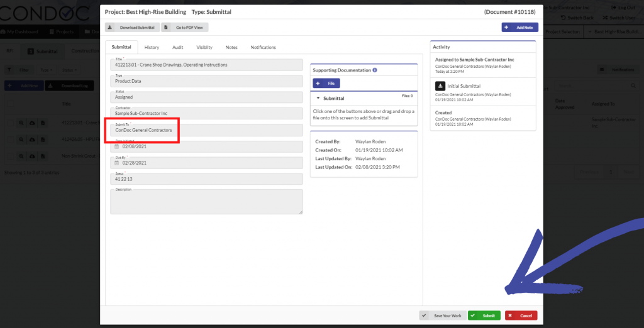This screenshot has width=644, height=328.
Task: Click the Download Submittal button
Action: click(132, 28)
